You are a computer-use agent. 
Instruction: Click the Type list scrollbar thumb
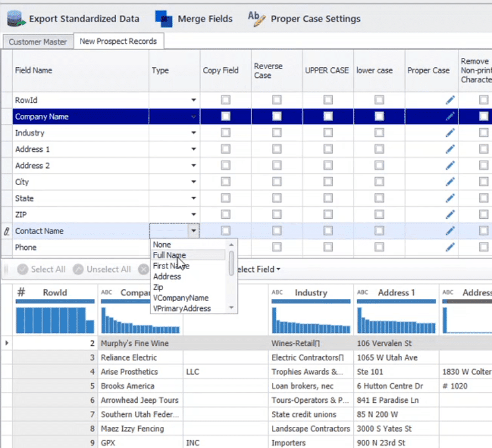tap(231, 263)
